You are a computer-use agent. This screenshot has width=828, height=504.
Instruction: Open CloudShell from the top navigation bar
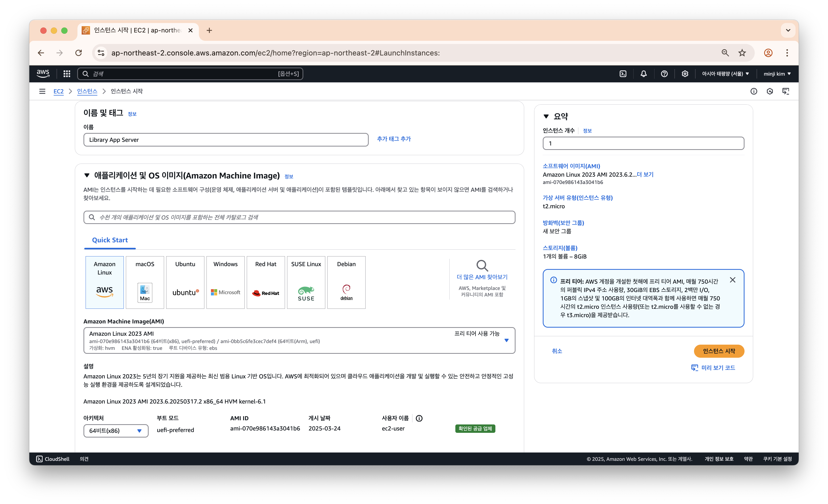tap(623, 74)
